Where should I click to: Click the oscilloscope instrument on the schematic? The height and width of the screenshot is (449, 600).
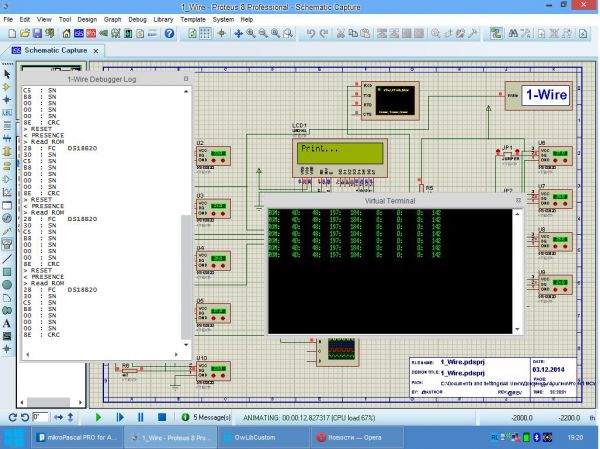[338, 352]
